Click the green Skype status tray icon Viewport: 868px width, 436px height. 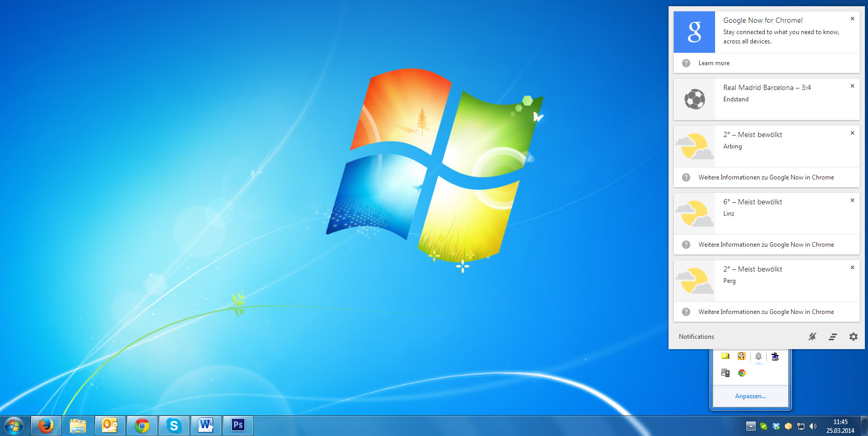click(764, 426)
